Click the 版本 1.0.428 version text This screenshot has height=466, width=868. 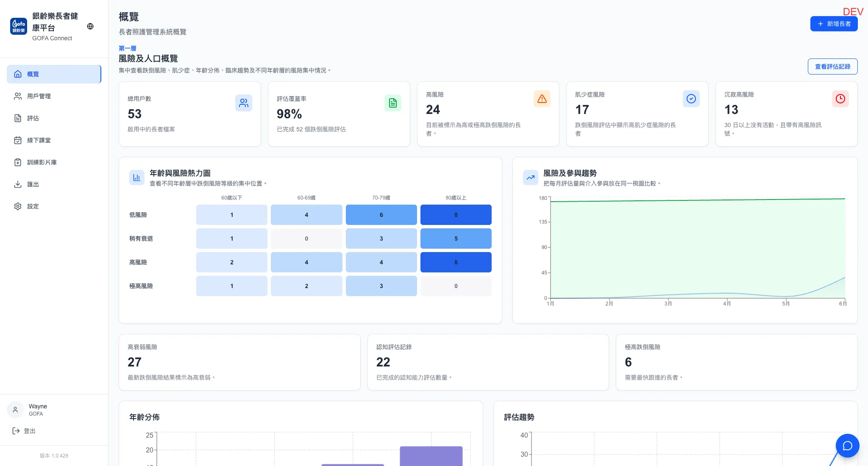[54, 456]
